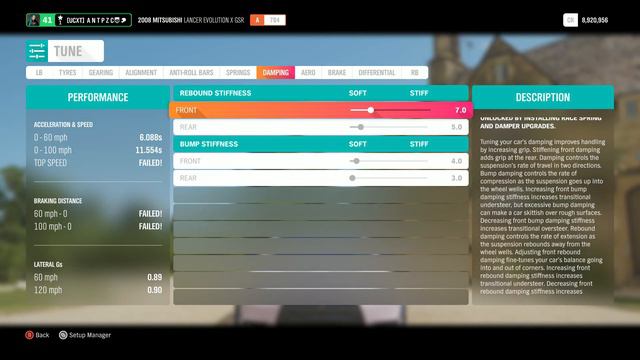Click the 0 - 60 mph time 6.088s

point(151,138)
